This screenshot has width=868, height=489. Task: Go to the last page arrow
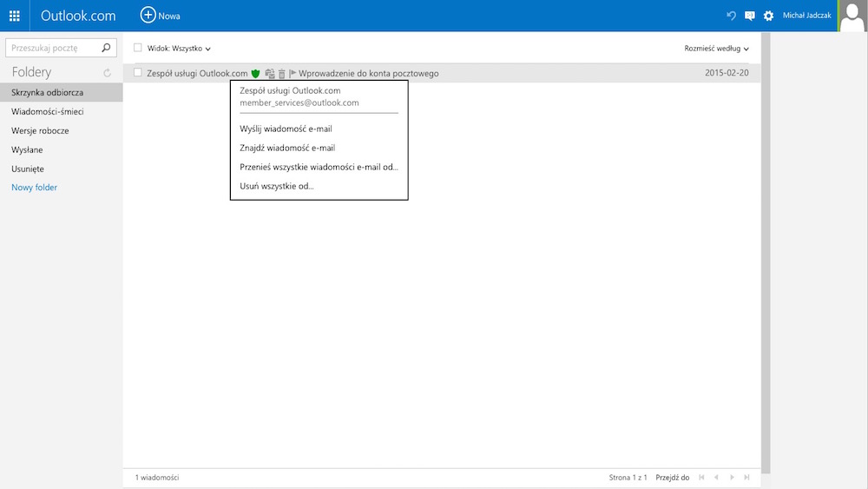[x=746, y=478]
